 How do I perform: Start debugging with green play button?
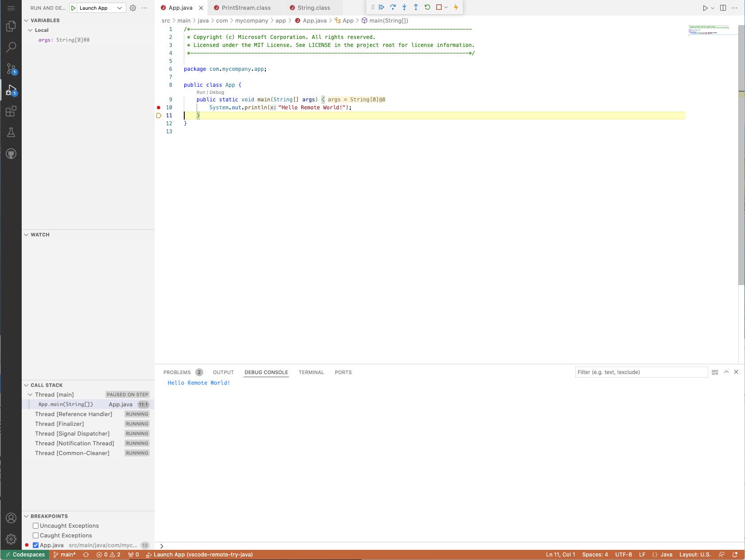coord(74,8)
